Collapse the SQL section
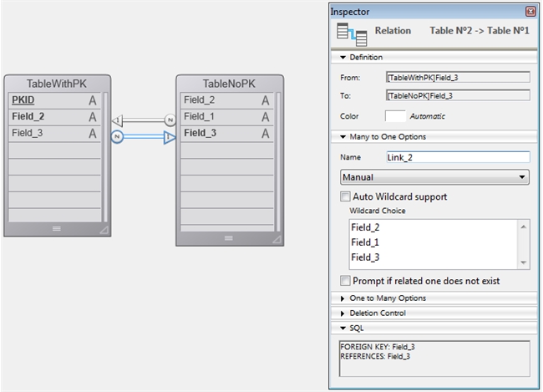The image size is (543, 392). pos(342,328)
